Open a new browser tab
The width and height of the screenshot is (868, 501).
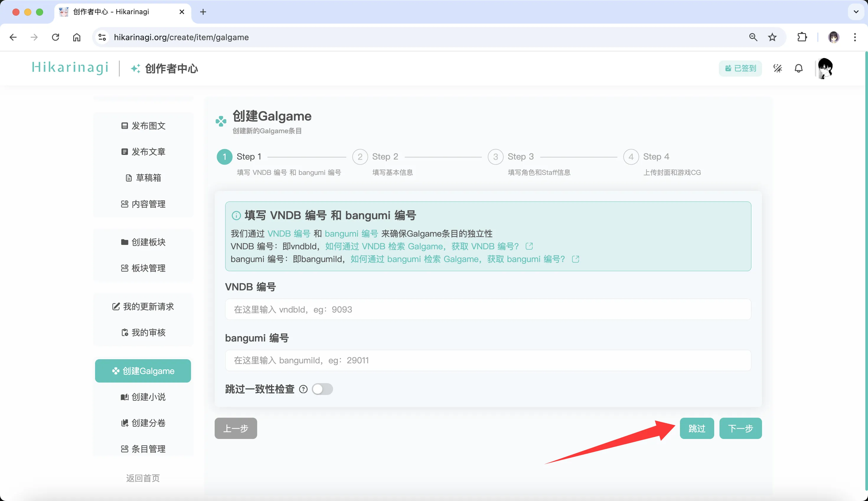203,12
